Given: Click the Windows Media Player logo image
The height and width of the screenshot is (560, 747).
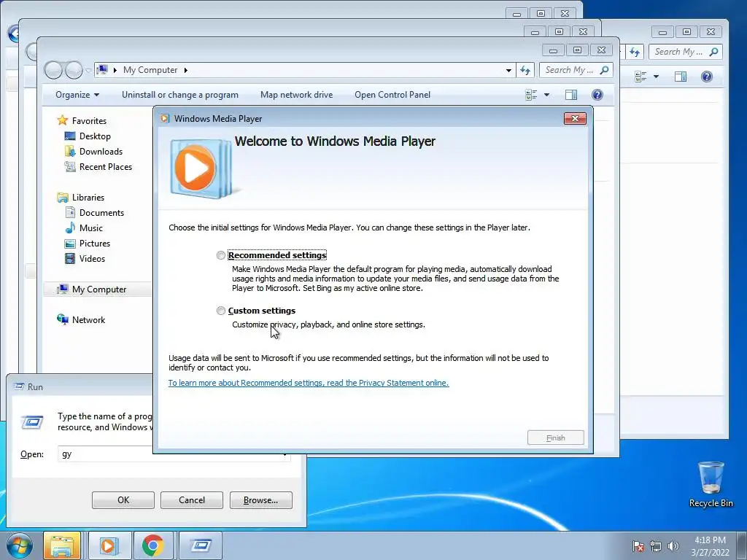Looking at the screenshot, I should click(x=201, y=168).
